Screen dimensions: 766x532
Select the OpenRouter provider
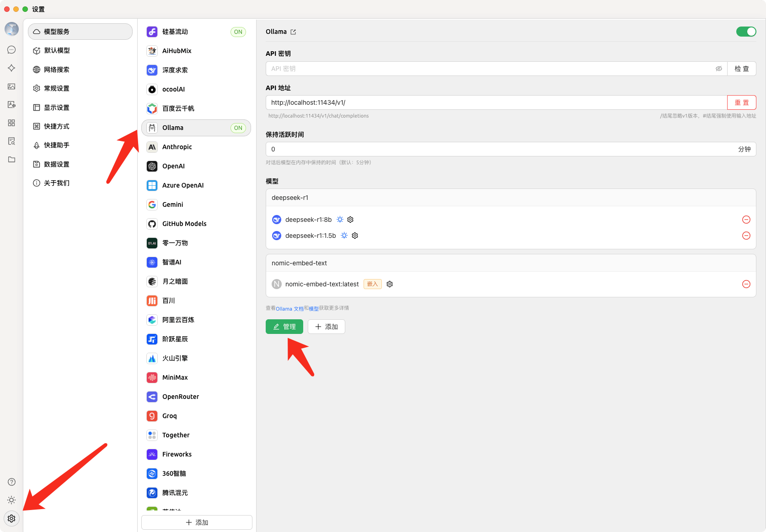tap(196, 397)
